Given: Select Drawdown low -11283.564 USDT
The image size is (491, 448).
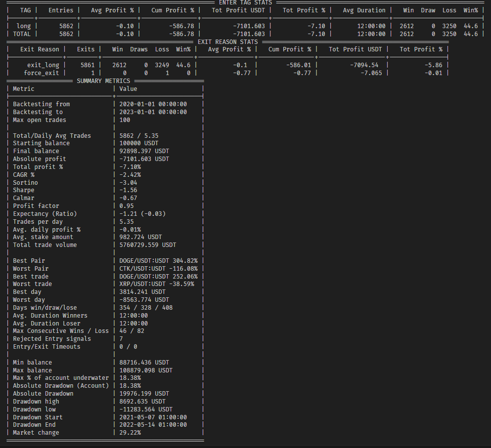Looking at the screenshot, I should pos(146,409).
